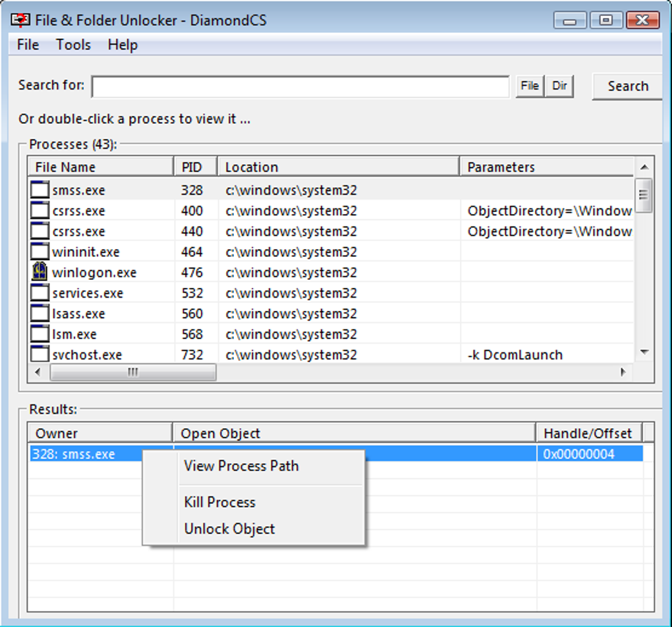Click PID 476 cell
The height and width of the screenshot is (627, 672).
coord(192,272)
